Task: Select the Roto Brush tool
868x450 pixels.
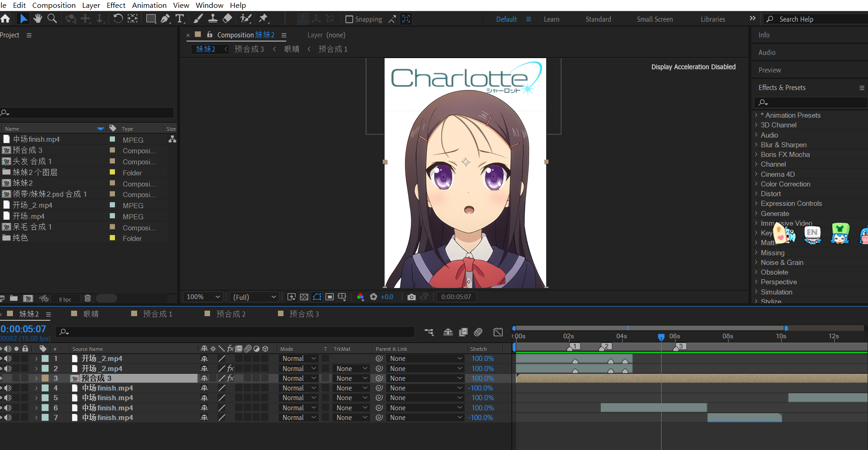Action: click(x=246, y=18)
